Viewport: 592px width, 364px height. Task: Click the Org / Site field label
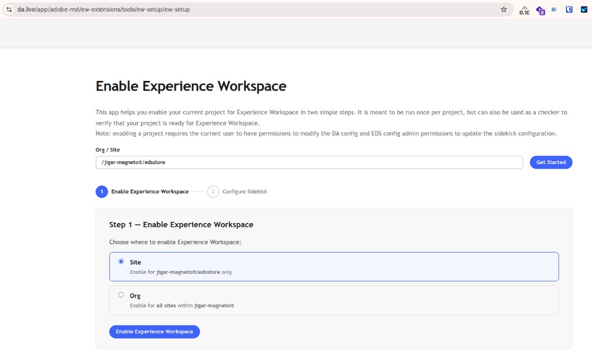pyautogui.click(x=108, y=150)
